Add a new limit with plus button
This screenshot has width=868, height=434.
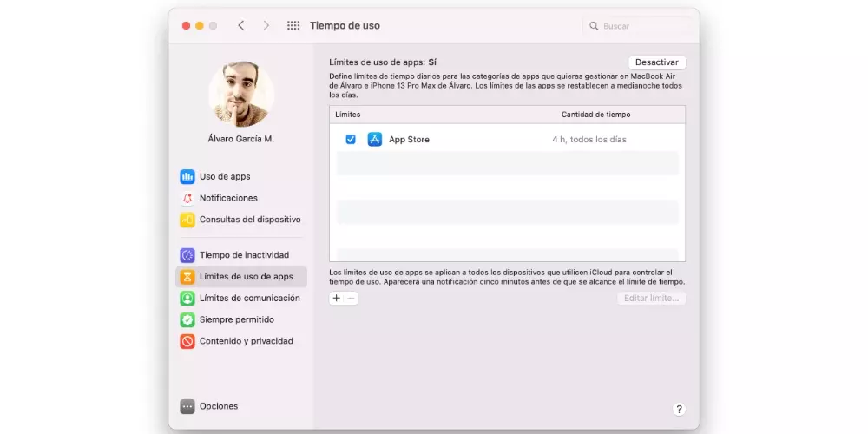tap(337, 299)
